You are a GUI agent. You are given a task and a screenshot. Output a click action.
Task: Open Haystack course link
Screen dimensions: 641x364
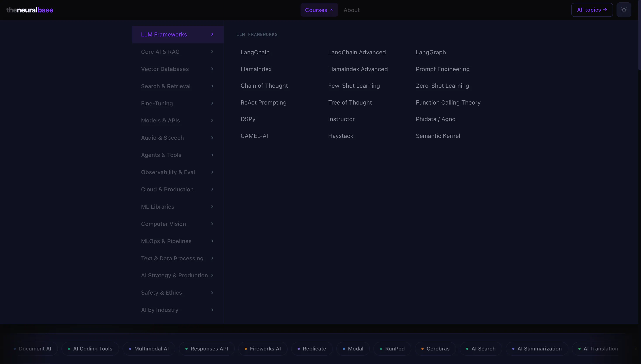tap(341, 136)
